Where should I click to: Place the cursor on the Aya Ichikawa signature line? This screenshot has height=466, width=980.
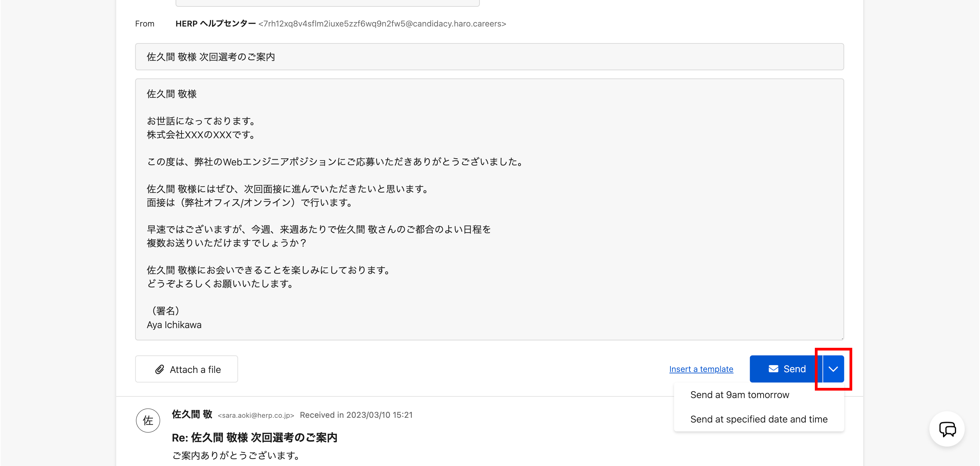pyautogui.click(x=174, y=324)
